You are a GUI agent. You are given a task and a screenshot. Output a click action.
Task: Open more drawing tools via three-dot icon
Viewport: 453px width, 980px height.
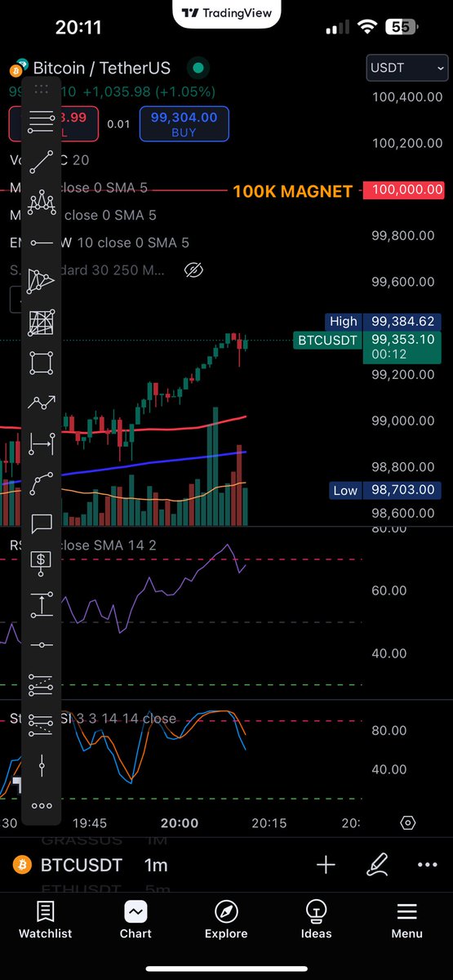(42, 806)
